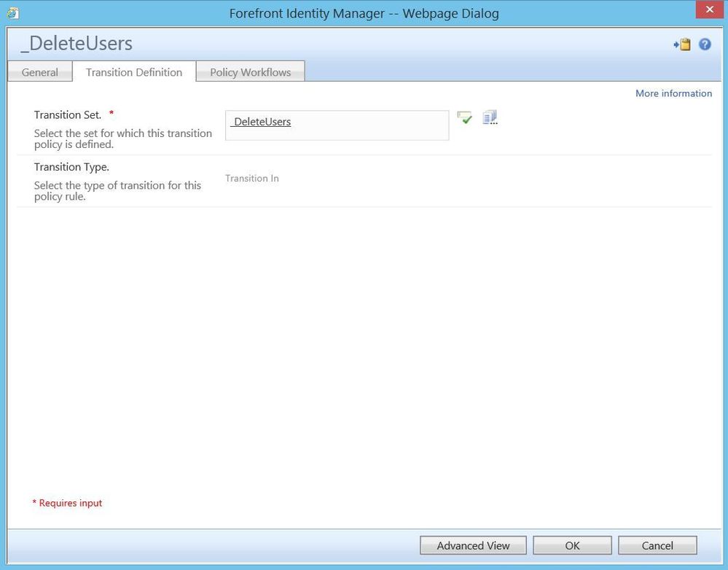Open the _DeleteUsers set link

(261, 122)
